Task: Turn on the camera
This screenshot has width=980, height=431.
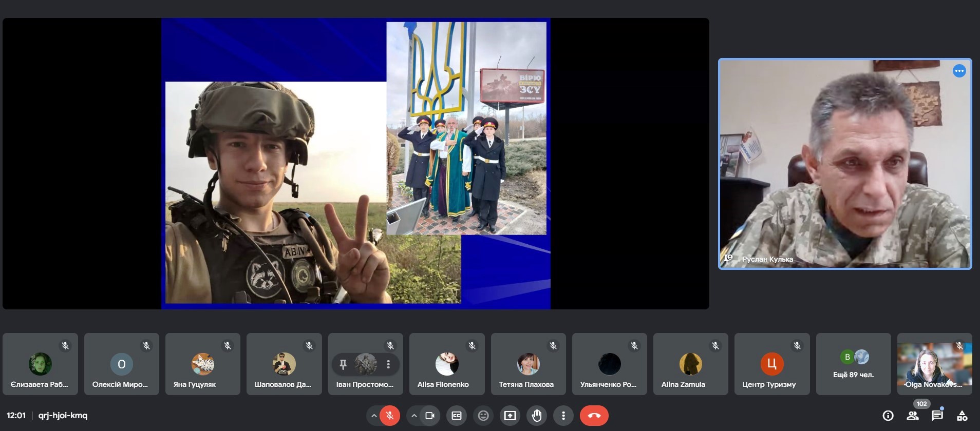Action: pos(430,416)
